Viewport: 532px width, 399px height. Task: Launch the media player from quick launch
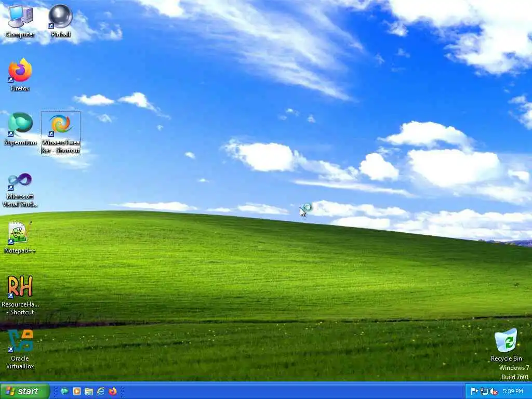[x=77, y=391]
